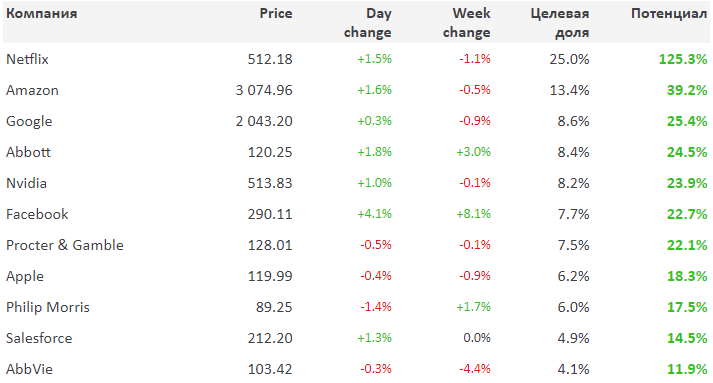
Task: Click the Целевая доля column header
Action: tap(560, 23)
